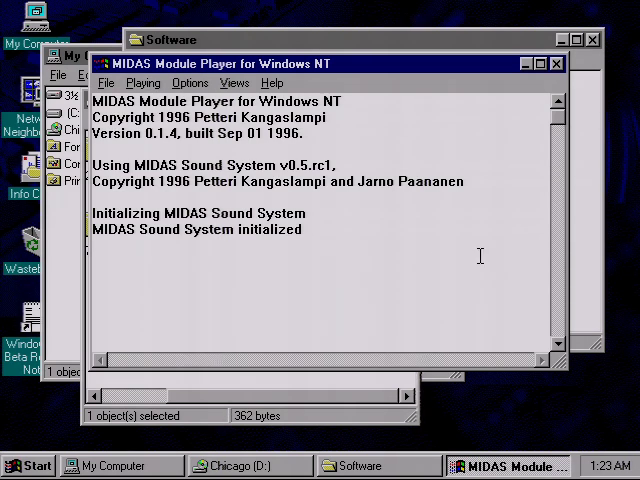Click the up arrow of MIDAS vertical scrollbar
Image resolution: width=640 pixels, height=480 pixels.
(x=558, y=101)
